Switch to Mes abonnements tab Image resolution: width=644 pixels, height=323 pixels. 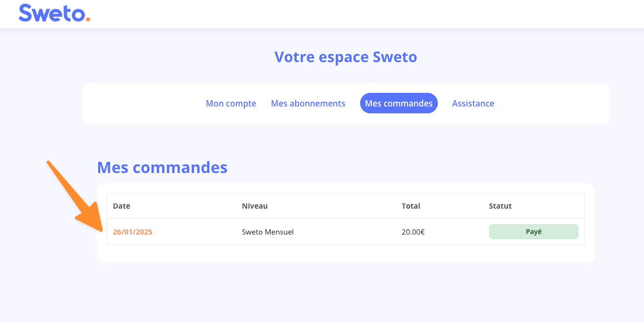[x=308, y=104]
